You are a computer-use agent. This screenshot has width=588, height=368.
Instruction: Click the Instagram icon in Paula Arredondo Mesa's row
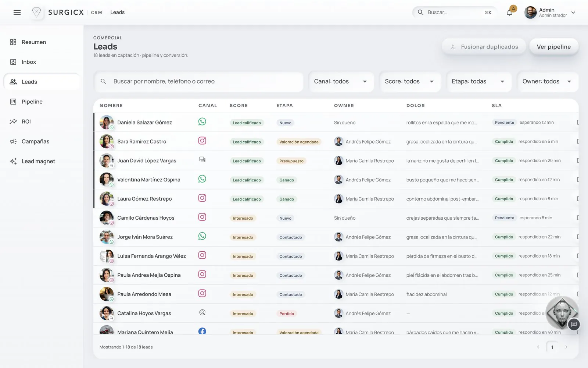coord(202,294)
